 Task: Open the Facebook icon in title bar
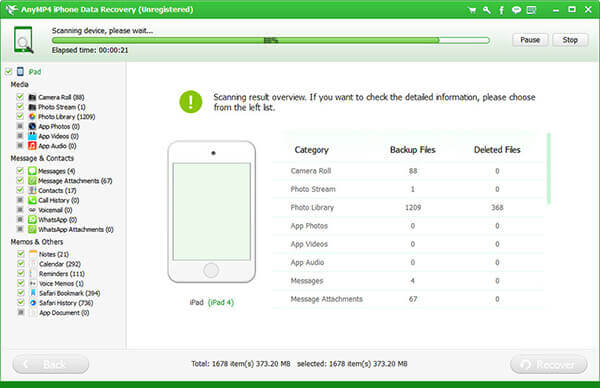501,10
